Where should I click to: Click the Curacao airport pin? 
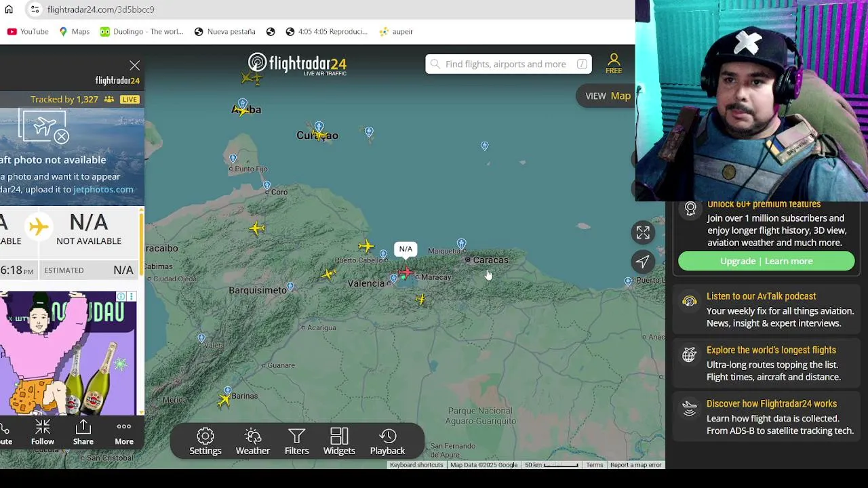[319, 126]
